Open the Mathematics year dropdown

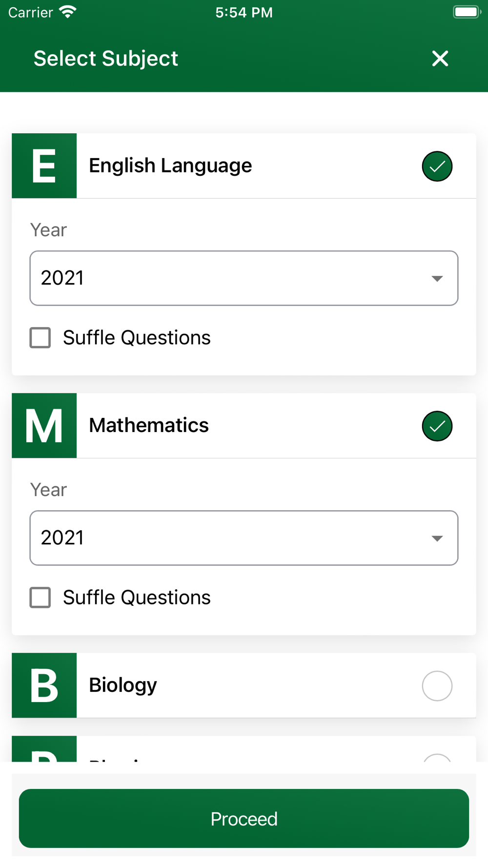click(234, 538)
